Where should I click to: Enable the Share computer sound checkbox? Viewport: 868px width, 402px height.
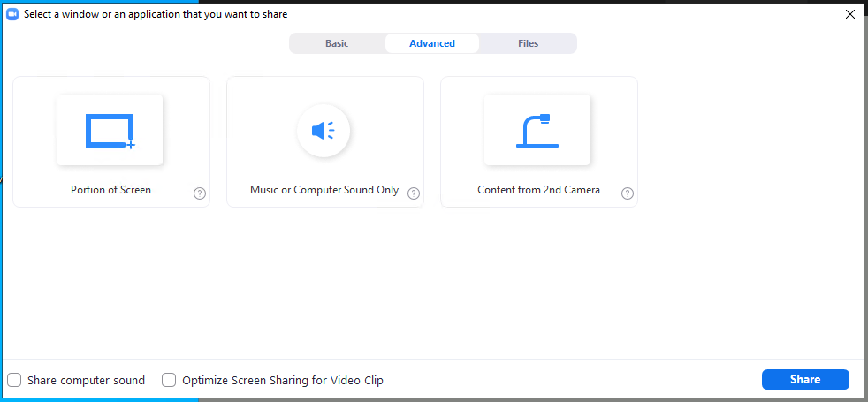coord(14,381)
